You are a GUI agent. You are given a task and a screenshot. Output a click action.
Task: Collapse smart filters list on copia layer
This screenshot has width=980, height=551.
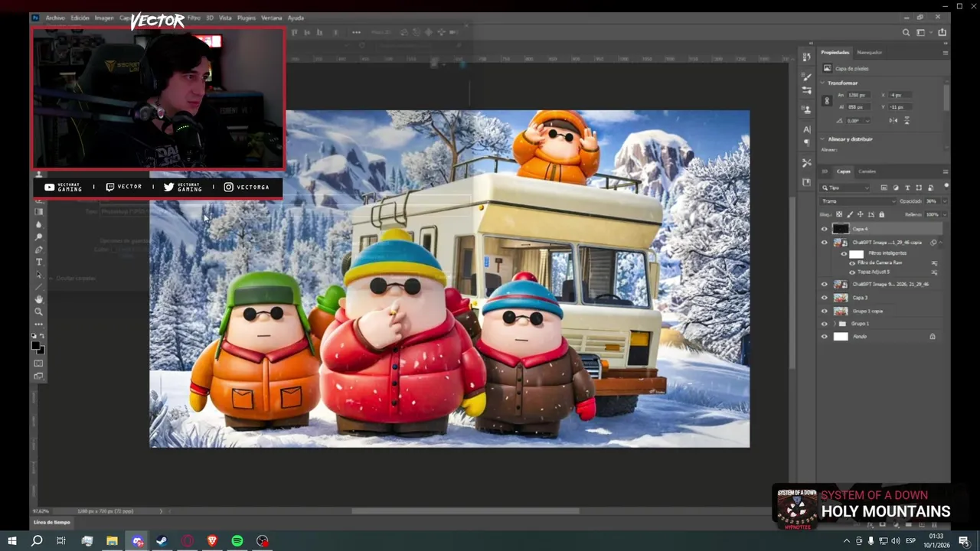940,243
